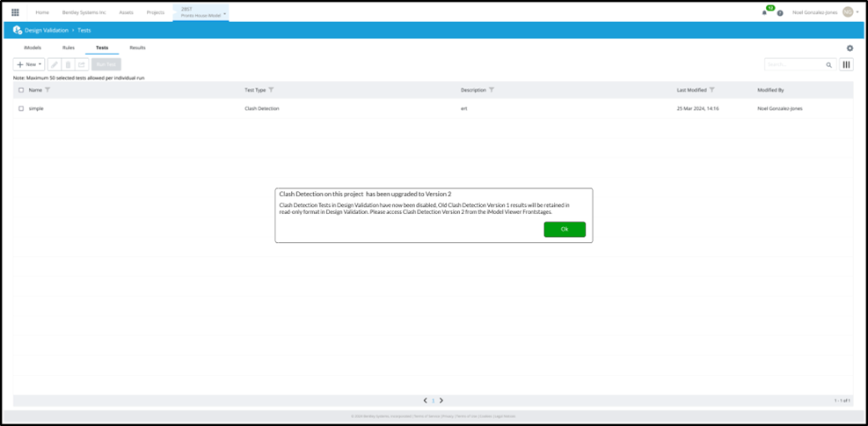Go to previous page arrow

click(425, 400)
